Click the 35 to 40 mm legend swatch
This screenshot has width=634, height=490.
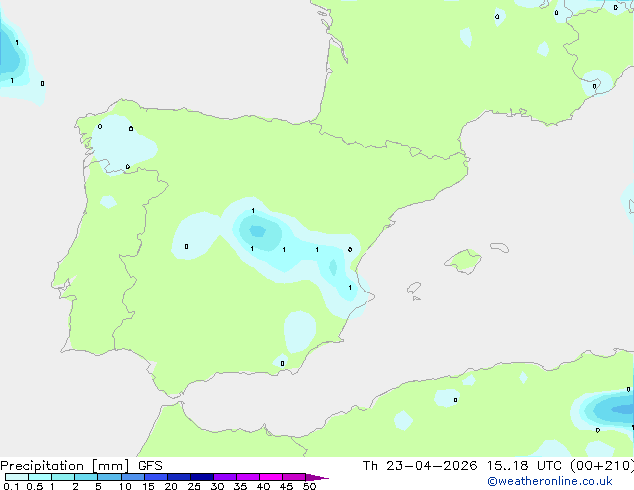[247, 477]
